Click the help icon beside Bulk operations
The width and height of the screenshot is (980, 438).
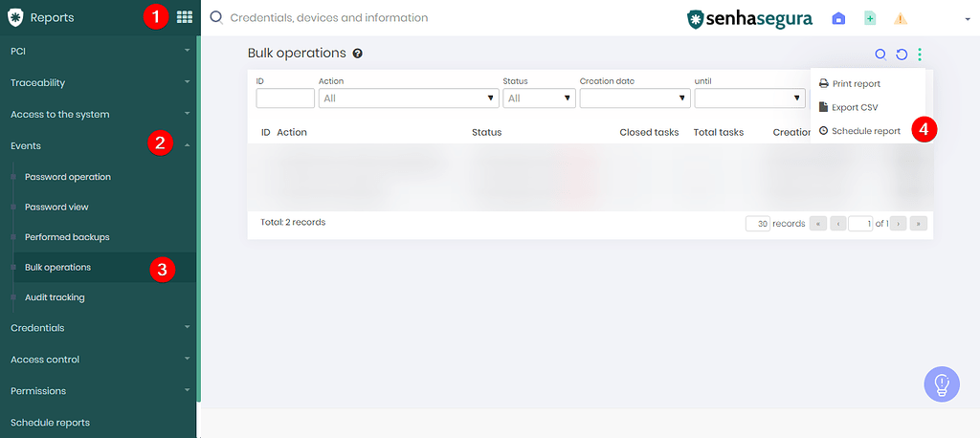358,55
